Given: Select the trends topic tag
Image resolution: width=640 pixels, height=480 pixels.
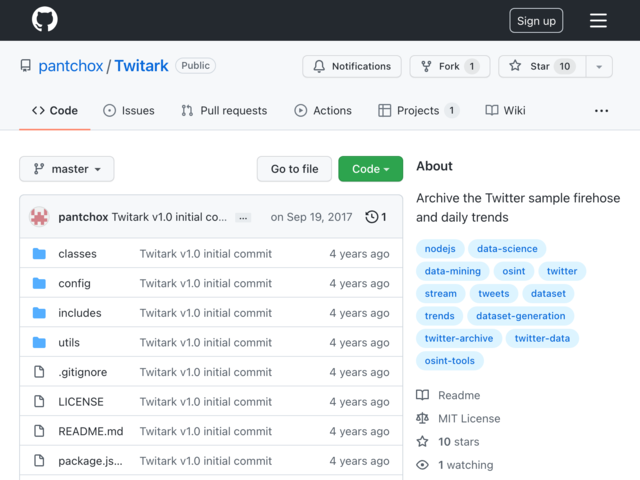Looking at the screenshot, I should (x=439, y=316).
